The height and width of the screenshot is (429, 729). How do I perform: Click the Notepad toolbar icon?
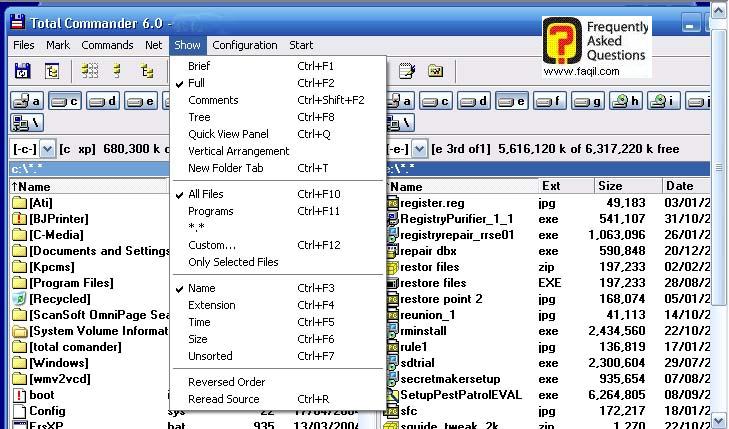coord(406,71)
